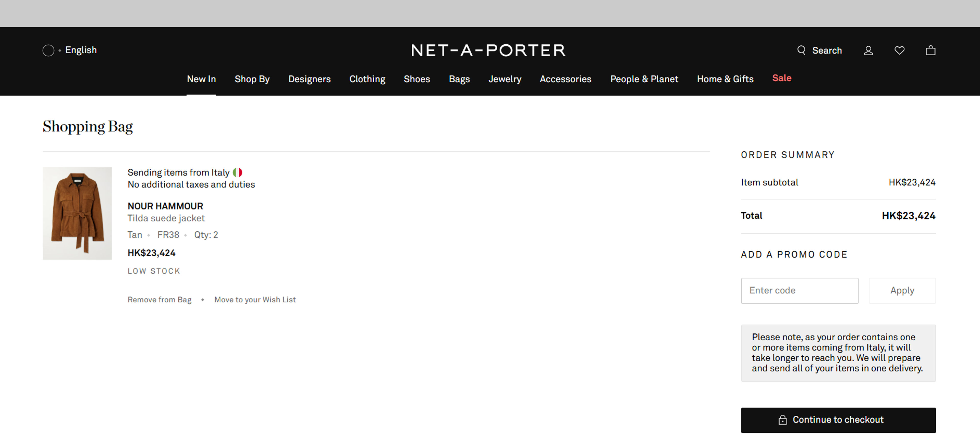Expand the Shop By menu

pos(252,79)
